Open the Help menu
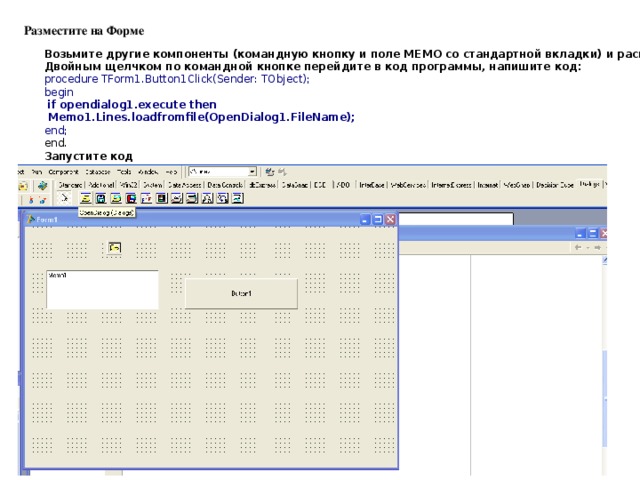Viewport: 640px width, 480px height. [x=171, y=172]
